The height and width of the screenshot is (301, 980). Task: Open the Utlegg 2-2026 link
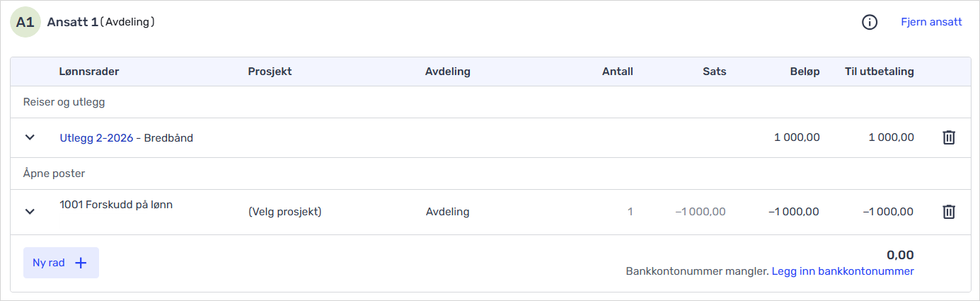pyautogui.click(x=96, y=138)
